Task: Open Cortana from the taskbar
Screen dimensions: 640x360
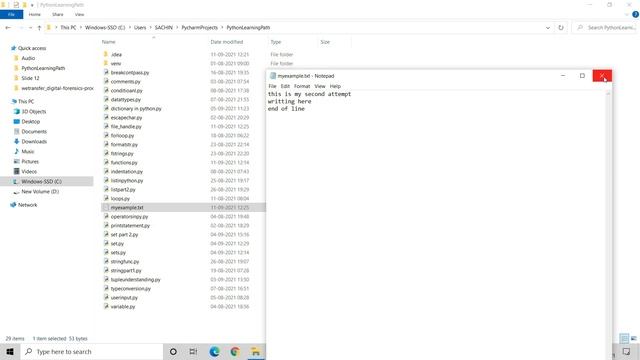Action: [173, 351]
